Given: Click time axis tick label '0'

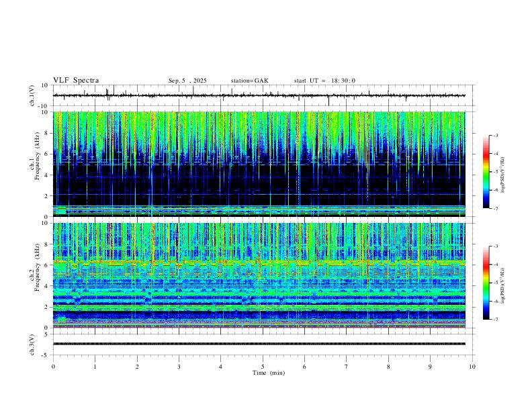Looking at the screenshot, I should [x=53, y=367].
